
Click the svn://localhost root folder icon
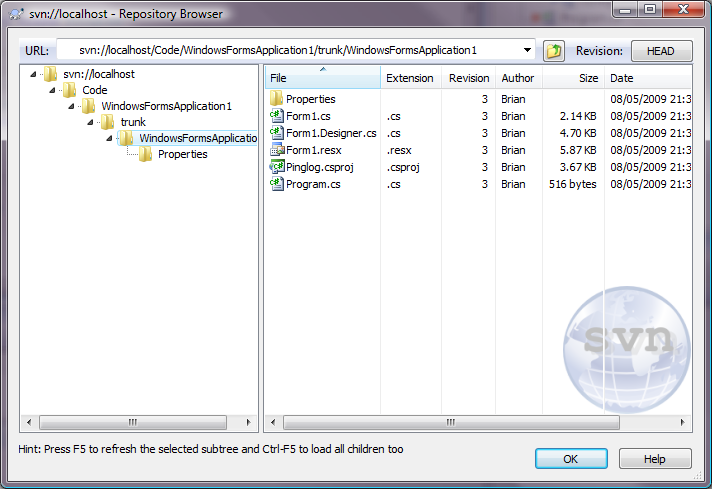click(x=50, y=74)
